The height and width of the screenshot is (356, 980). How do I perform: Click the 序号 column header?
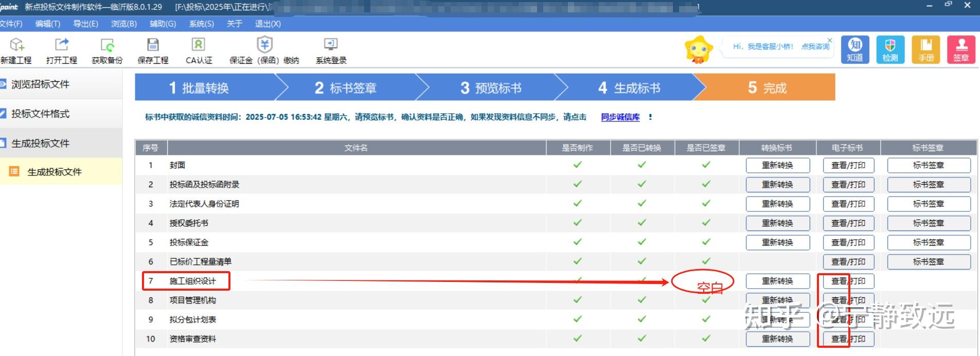[151, 148]
